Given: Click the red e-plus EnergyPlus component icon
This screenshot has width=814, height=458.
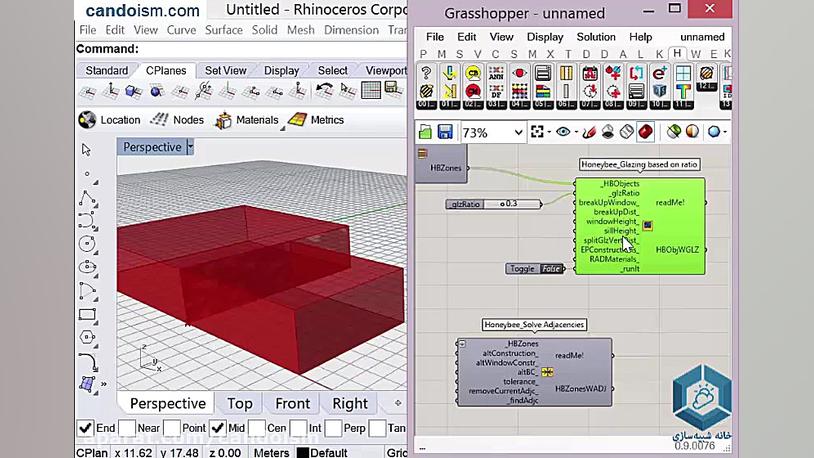Looking at the screenshot, I should point(660,73).
